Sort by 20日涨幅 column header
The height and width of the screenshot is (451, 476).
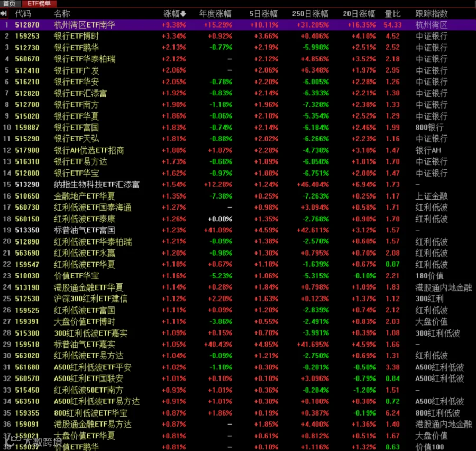pos(359,14)
